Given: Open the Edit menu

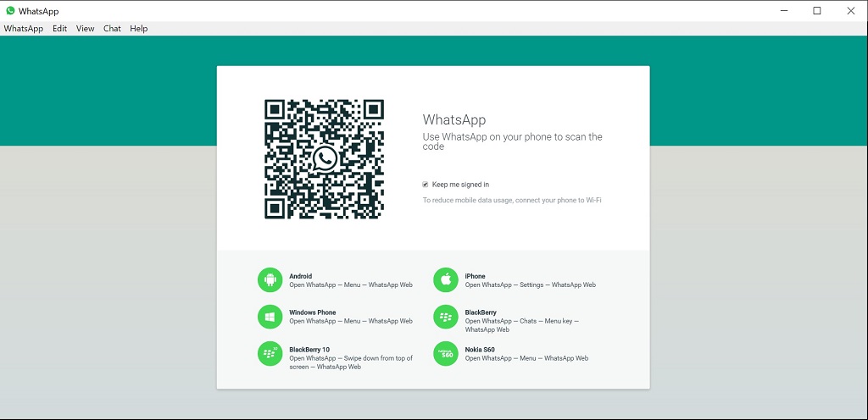Looking at the screenshot, I should tap(59, 29).
